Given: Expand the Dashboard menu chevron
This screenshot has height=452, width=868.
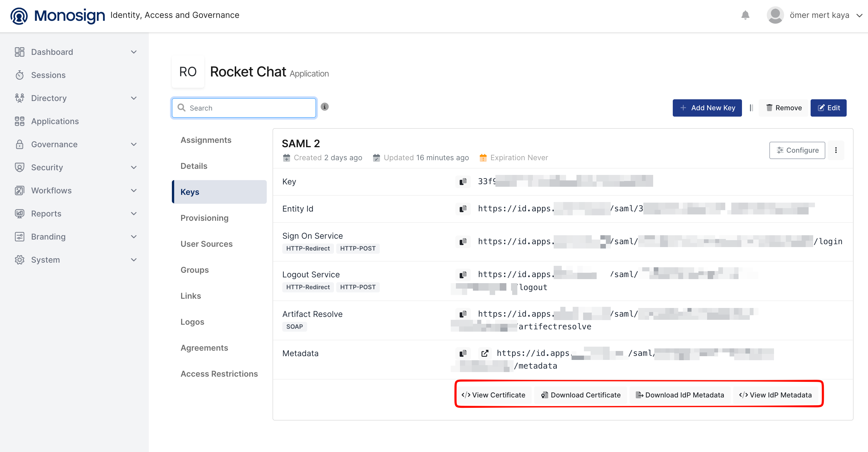Looking at the screenshot, I should coord(134,52).
